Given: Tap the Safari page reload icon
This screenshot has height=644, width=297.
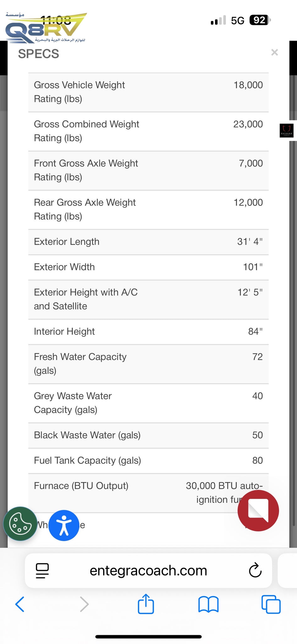Looking at the screenshot, I should point(255,570).
